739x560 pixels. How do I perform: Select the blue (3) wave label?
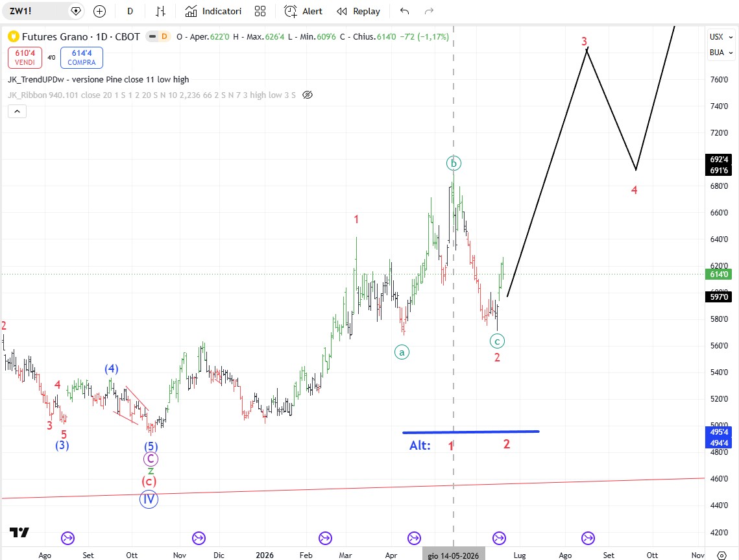tap(62, 445)
